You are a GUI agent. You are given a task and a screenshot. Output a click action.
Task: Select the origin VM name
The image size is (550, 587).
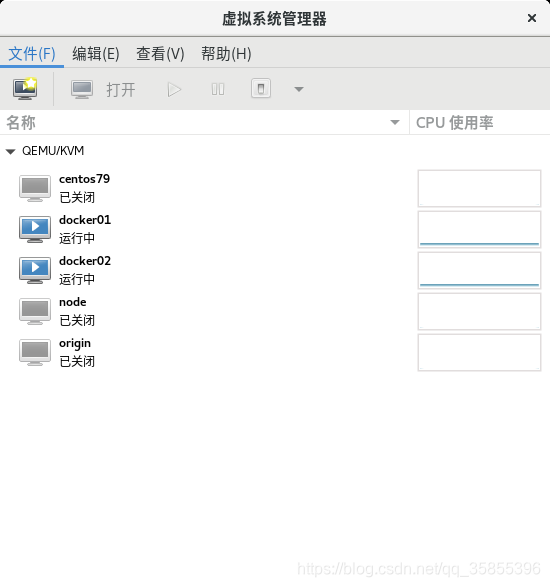(x=75, y=344)
